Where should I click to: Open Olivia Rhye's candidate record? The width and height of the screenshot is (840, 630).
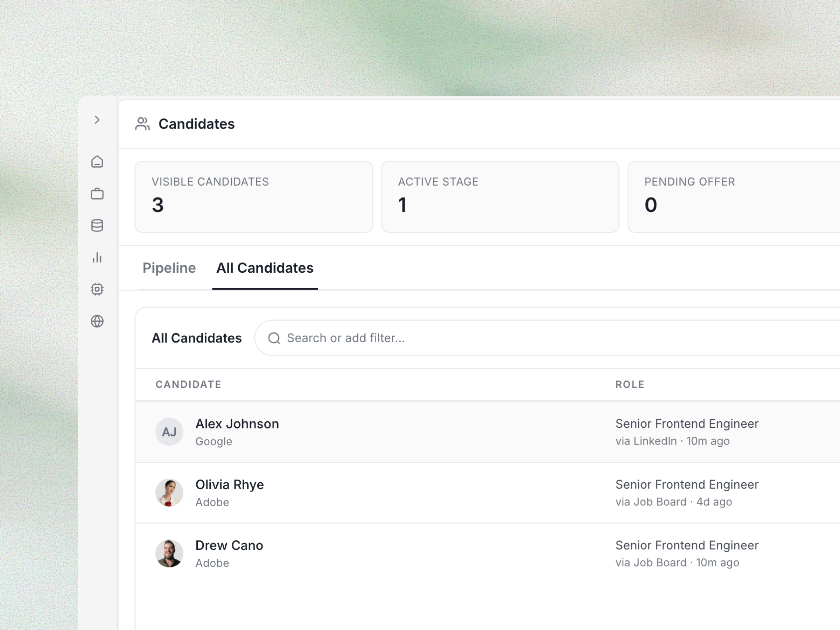click(229, 484)
